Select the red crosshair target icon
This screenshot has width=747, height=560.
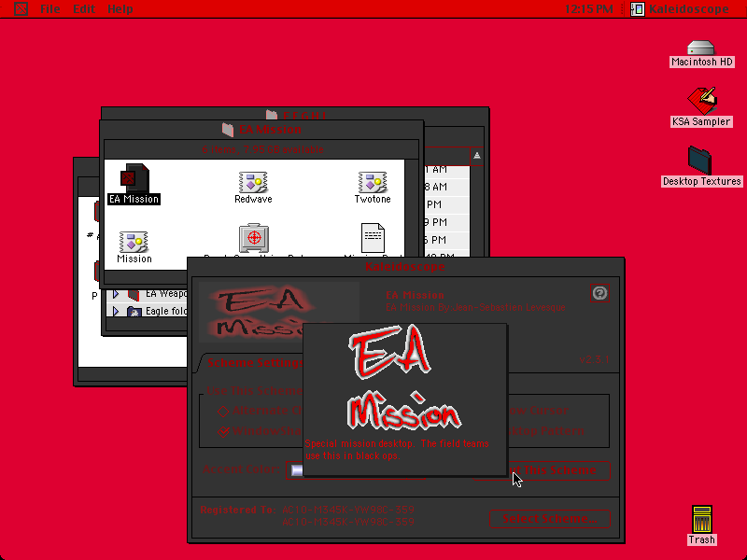tap(254, 238)
